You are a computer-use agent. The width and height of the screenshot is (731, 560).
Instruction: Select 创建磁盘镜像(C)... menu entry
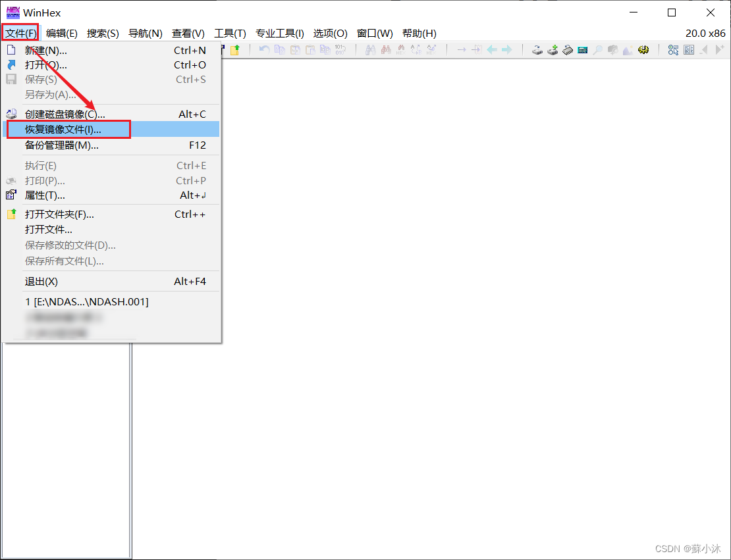(111, 114)
